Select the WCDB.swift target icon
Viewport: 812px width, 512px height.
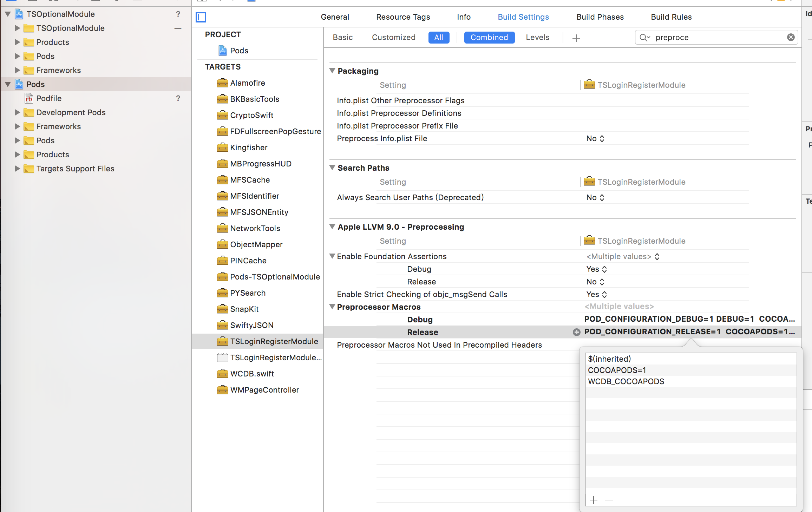(x=222, y=374)
